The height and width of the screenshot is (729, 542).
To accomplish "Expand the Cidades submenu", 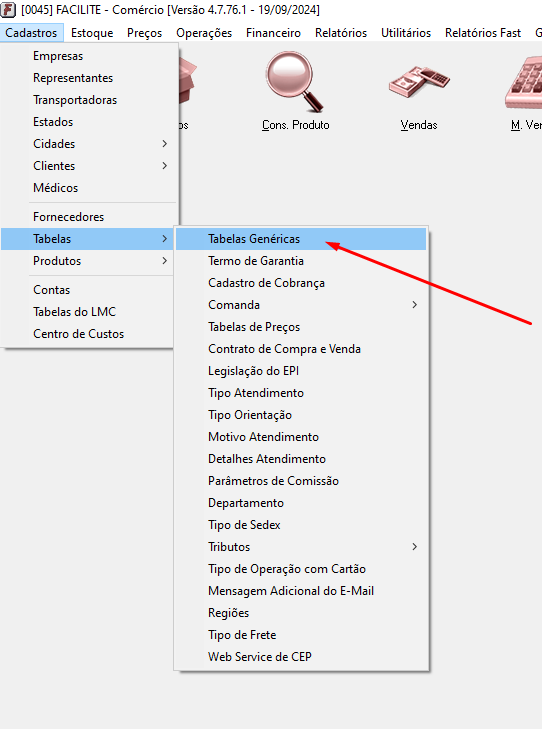I will [x=90, y=144].
